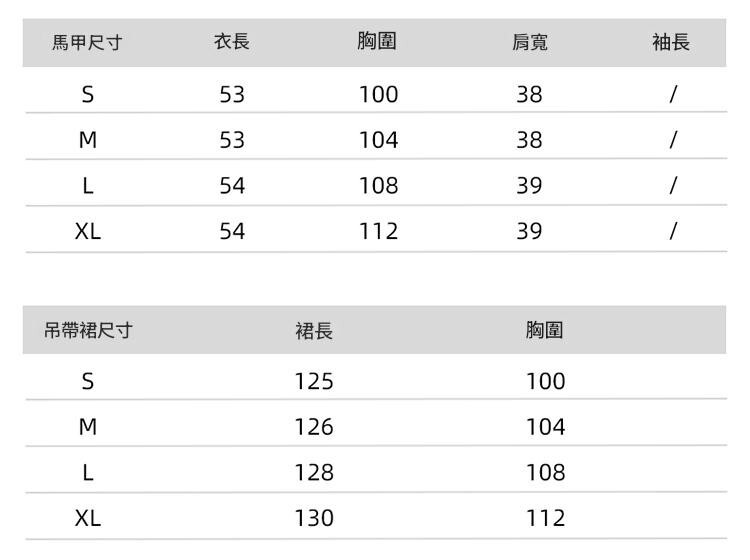Click the 吊帶裙尺寸 table header cell

[88, 331]
